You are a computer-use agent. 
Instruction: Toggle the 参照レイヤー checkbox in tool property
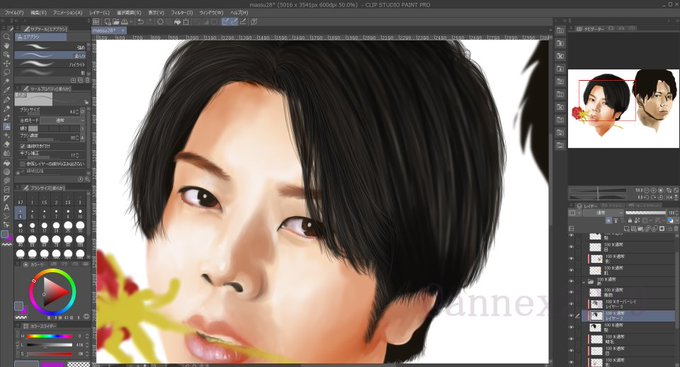click(x=22, y=164)
